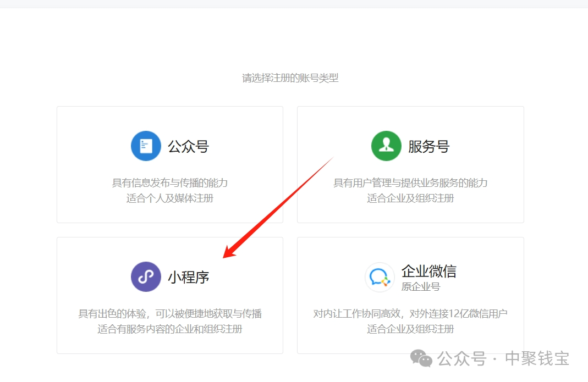Select the 企业微信 registration card

[410, 295]
